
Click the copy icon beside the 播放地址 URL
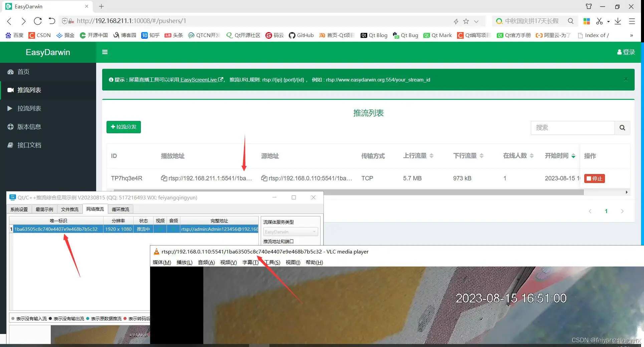click(164, 178)
